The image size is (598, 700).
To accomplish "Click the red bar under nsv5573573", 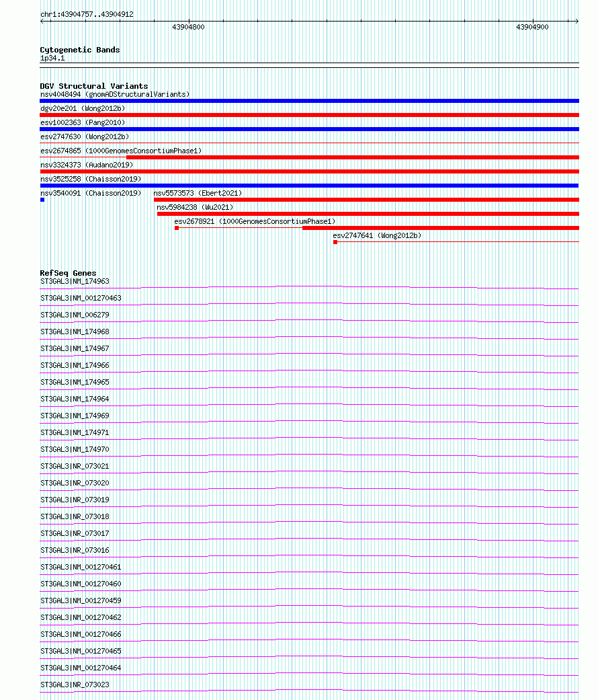I will pos(367,200).
